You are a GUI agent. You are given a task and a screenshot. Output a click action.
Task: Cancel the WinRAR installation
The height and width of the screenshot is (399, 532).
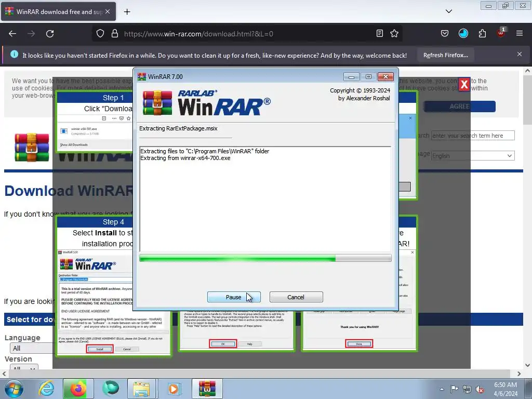click(296, 297)
